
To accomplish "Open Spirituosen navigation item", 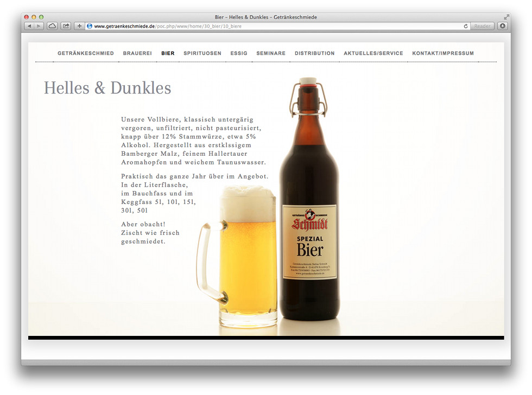I will [x=202, y=53].
